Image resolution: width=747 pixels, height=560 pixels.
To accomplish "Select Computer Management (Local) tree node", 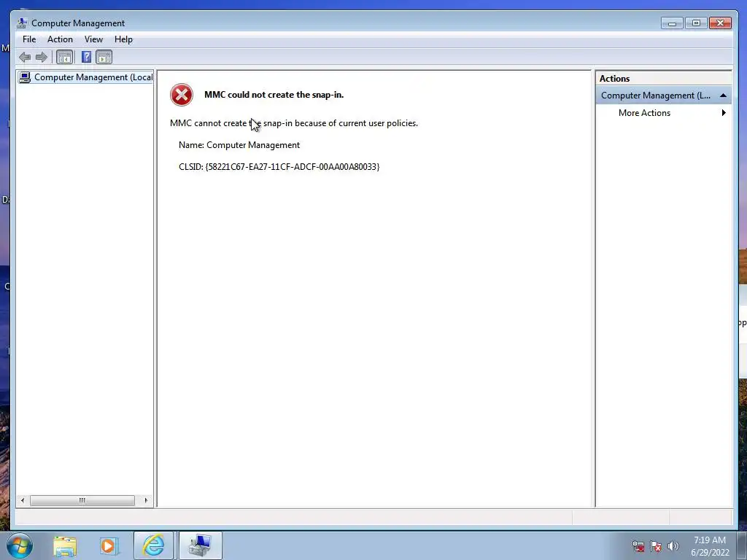I will (85, 77).
